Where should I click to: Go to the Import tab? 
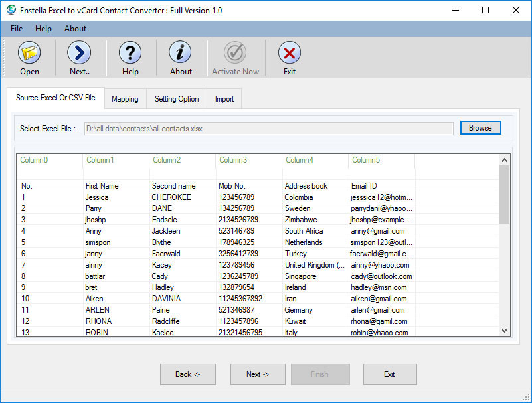224,99
